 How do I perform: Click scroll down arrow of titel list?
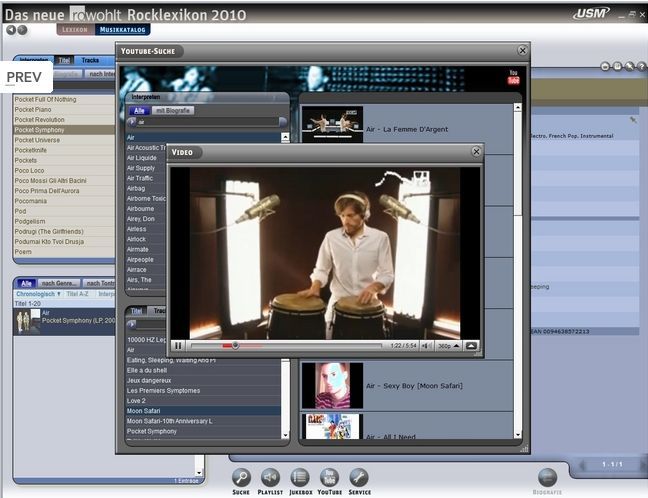click(285, 435)
